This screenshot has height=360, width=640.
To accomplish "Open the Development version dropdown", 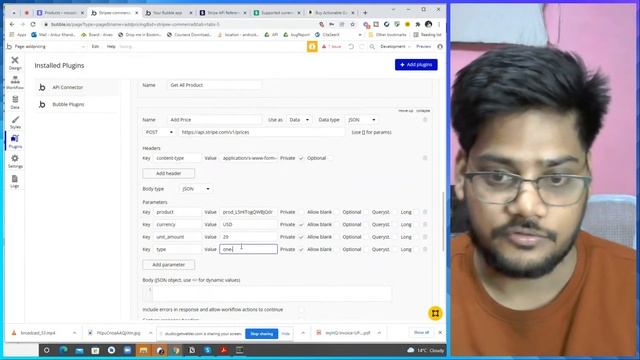I will click(x=395, y=47).
